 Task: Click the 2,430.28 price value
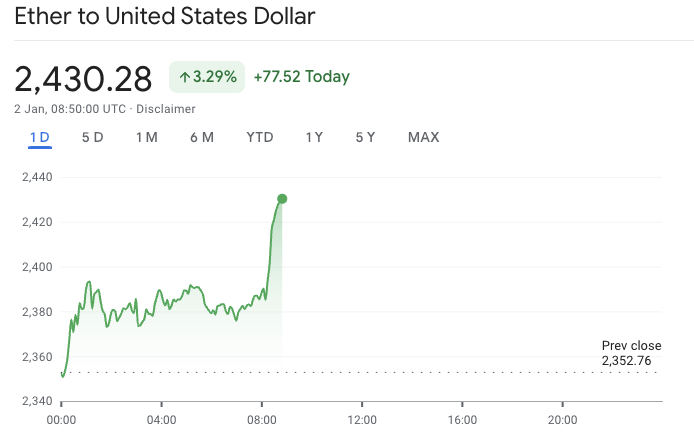pyautogui.click(x=83, y=78)
